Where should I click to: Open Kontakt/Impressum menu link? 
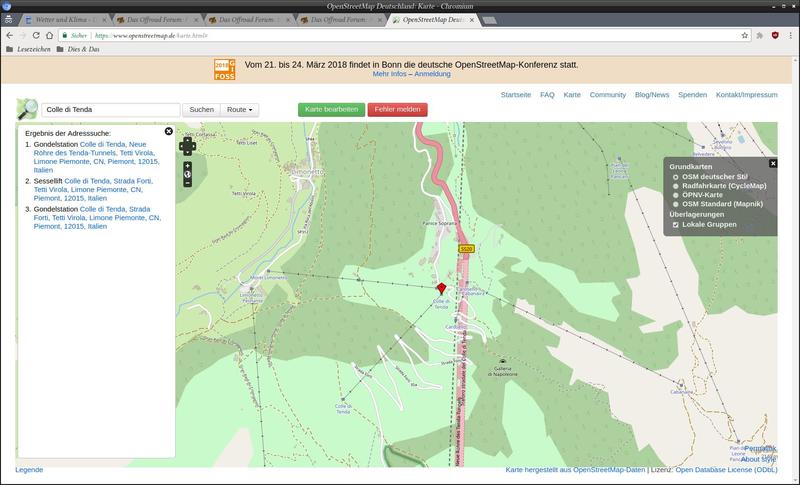pos(746,95)
